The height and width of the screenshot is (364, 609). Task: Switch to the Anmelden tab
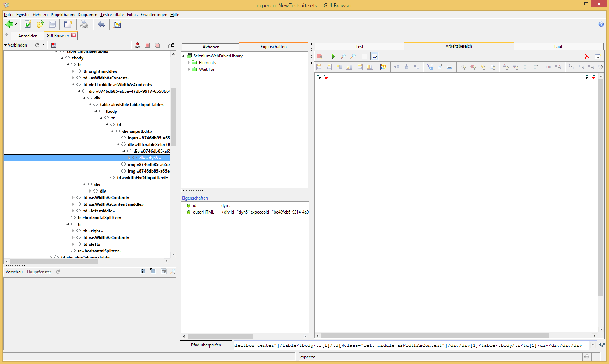pyautogui.click(x=28, y=36)
